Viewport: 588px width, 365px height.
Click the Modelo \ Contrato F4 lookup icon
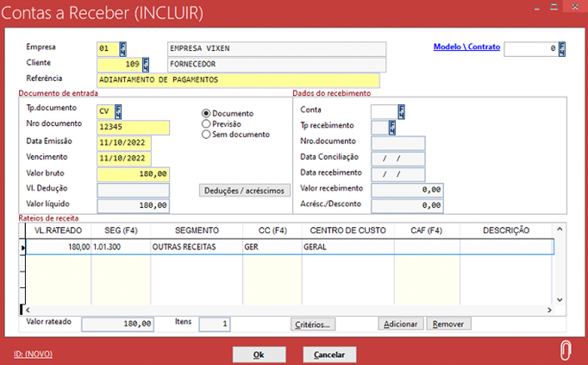coord(562,48)
